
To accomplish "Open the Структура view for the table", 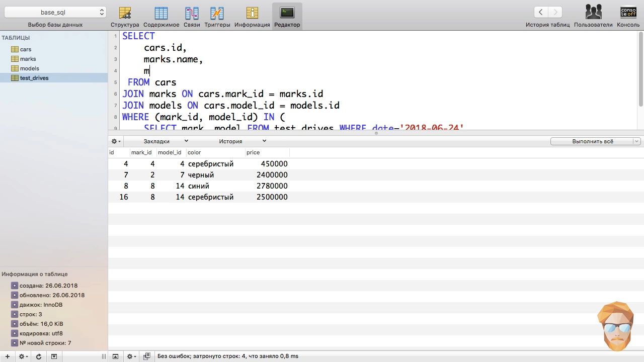I will pyautogui.click(x=125, y=14).
